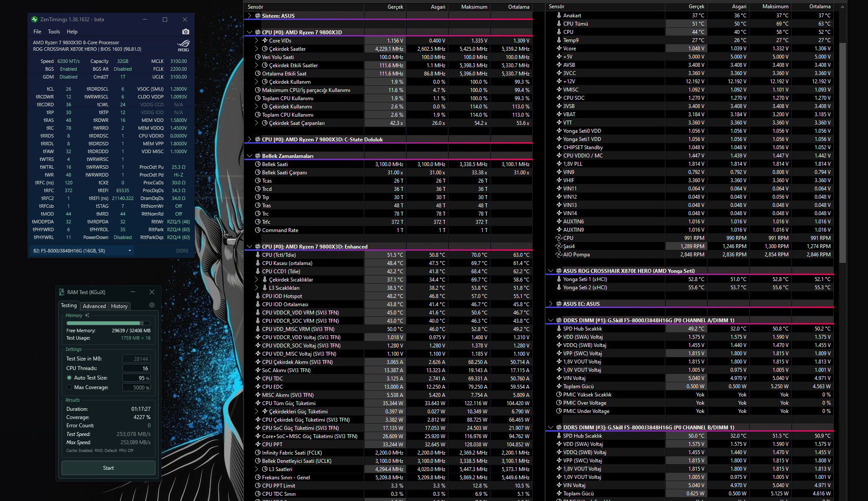Collapse the ASUS ROG CROSSHAIR X870E HERO group
This screenshot has width=868, height=501.
(550, 271)
